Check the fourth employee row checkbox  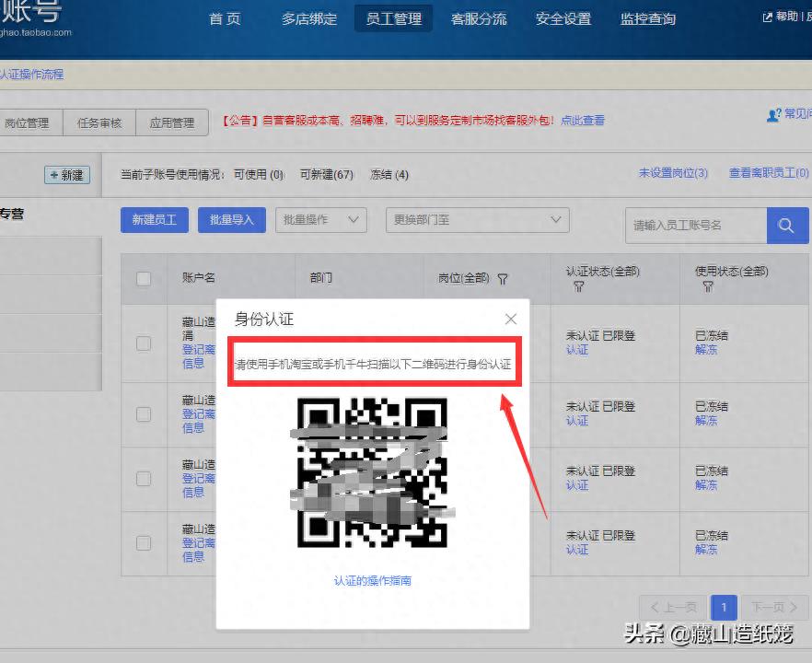[x=144, y=543]
